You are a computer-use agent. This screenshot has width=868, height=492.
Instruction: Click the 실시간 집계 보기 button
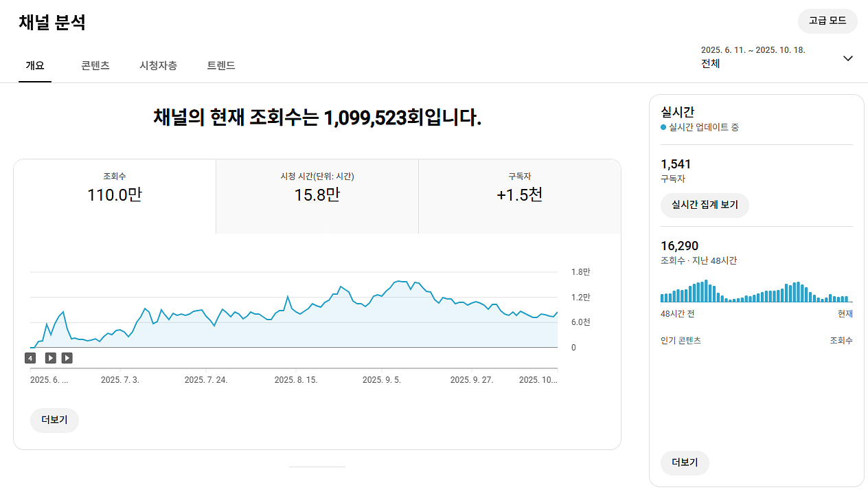tap(705, 205)
